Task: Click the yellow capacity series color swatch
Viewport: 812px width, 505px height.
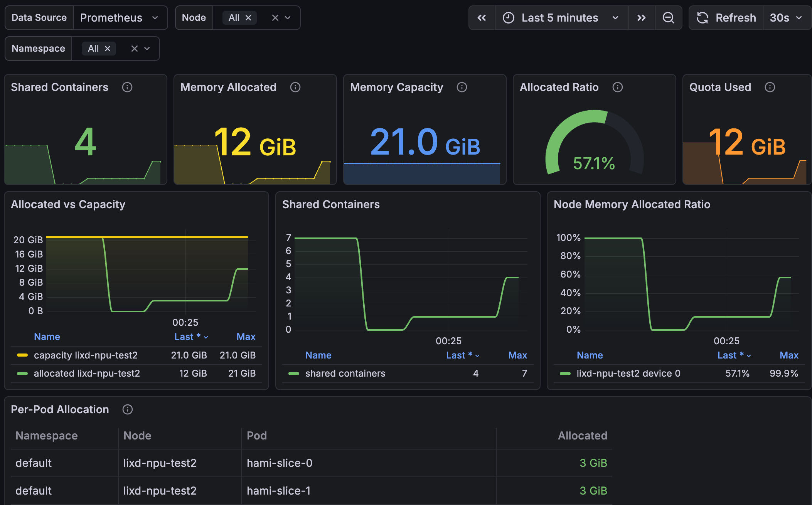Action: (22, 355)
